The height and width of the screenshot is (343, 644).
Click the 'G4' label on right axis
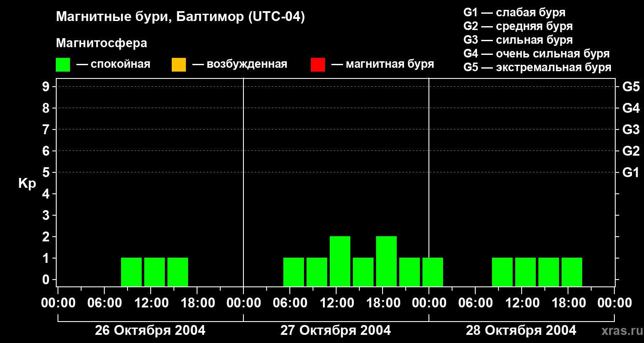(631, 108)
